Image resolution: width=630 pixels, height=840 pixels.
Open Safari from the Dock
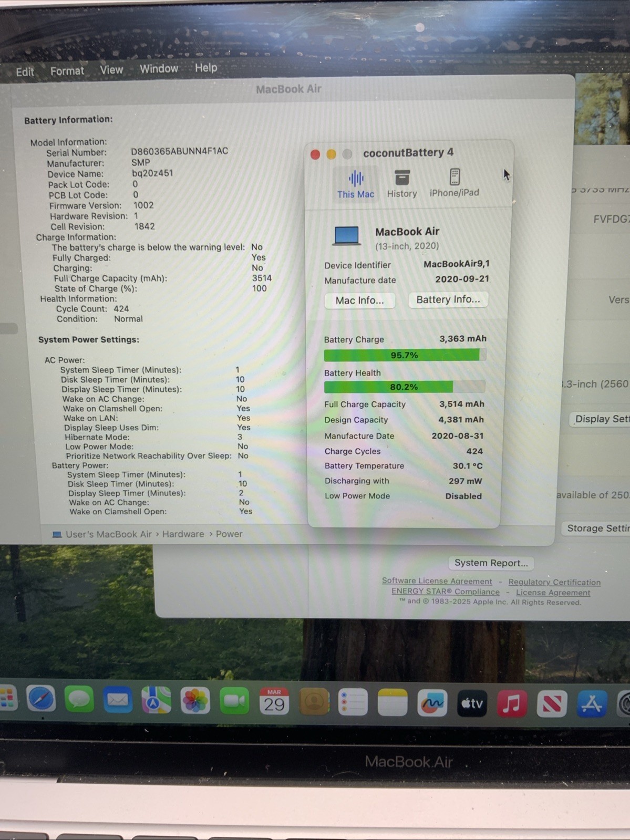[41, 699]
